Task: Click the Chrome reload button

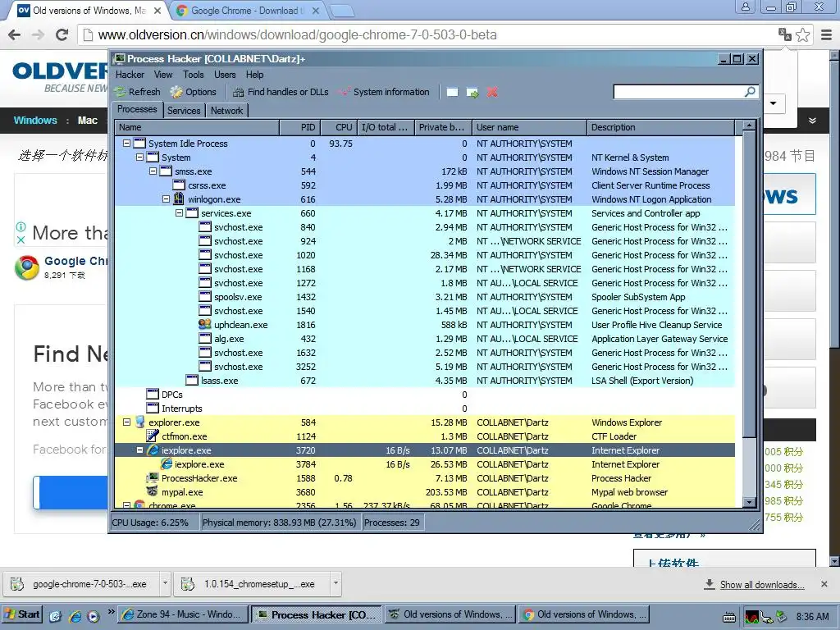Action: [62, 34]
